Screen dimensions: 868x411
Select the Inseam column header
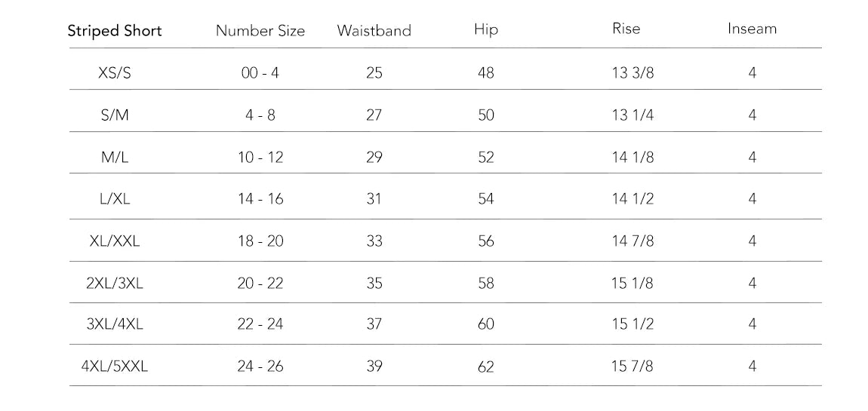pos(752,29)
